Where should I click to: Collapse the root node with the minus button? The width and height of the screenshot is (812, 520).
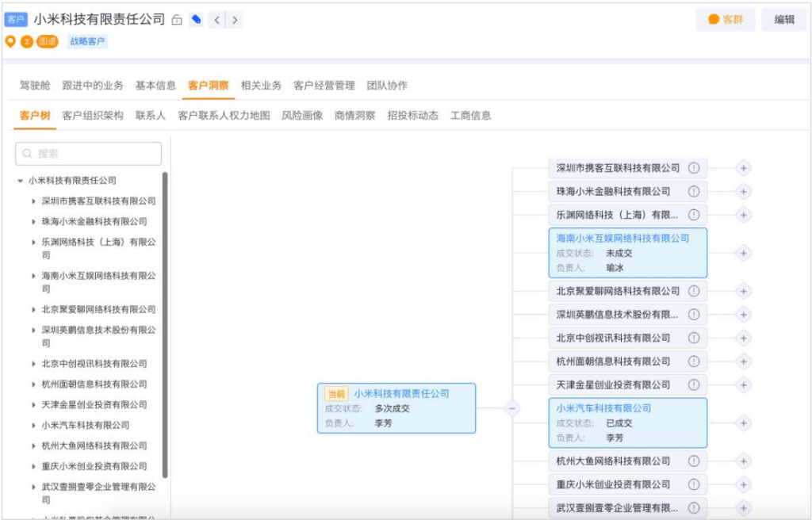pos(512,408)
